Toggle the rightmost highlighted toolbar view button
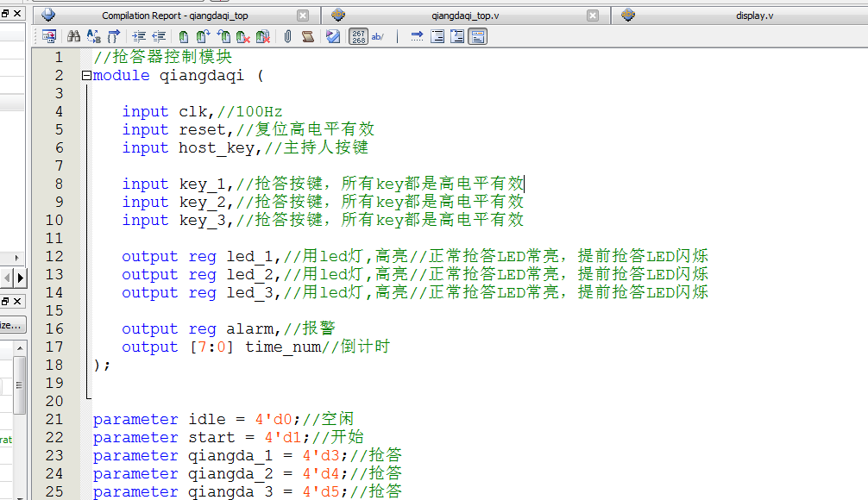This screenshot has height=500, width=868. [478, 36]
